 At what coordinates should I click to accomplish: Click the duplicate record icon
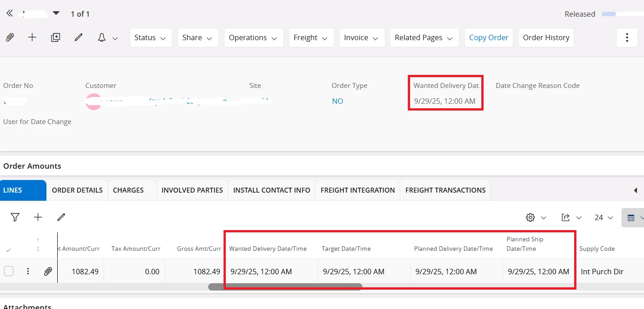tap(55, 37)
